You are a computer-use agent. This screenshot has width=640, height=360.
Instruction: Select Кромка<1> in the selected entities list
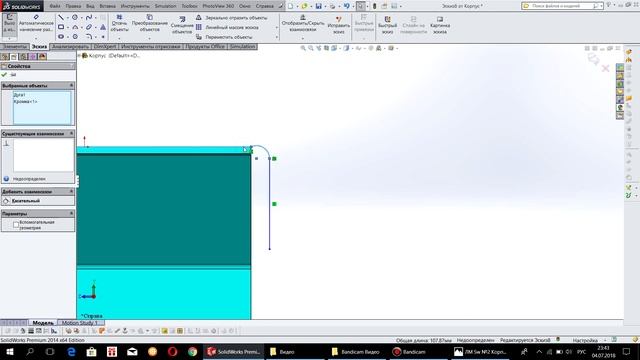[x=25, y=101]
